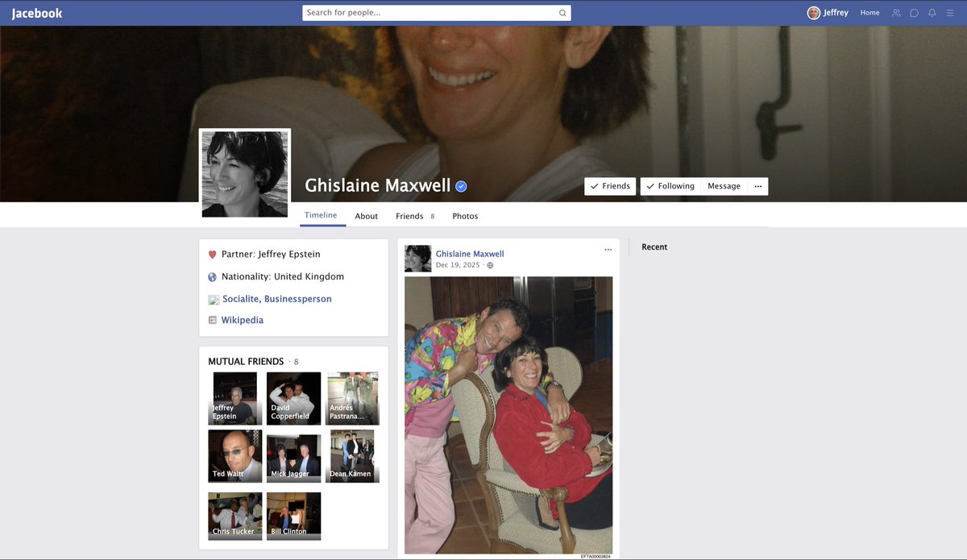The width and height of the screenshot is (967, 560).
Task: Click the Message button
Action: 724,186
